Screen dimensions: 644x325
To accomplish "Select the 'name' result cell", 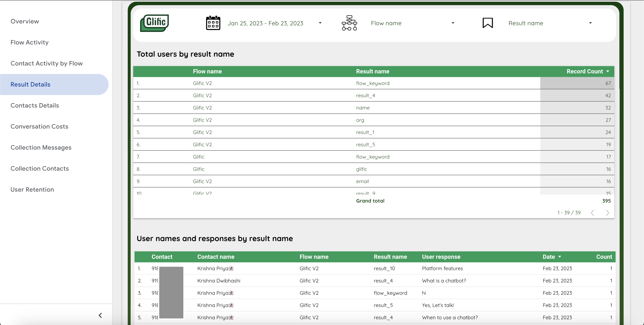I will (x=363, y=108).
